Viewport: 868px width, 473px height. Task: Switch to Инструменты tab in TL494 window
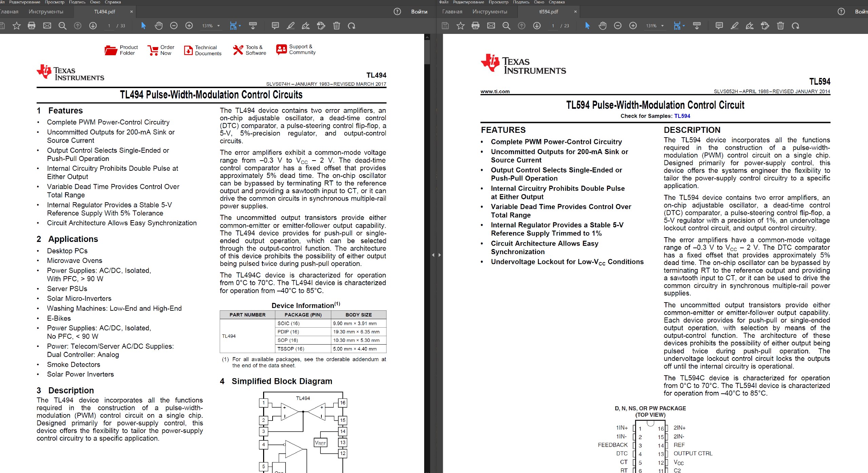pyautogui.click(x=46, y=12)
